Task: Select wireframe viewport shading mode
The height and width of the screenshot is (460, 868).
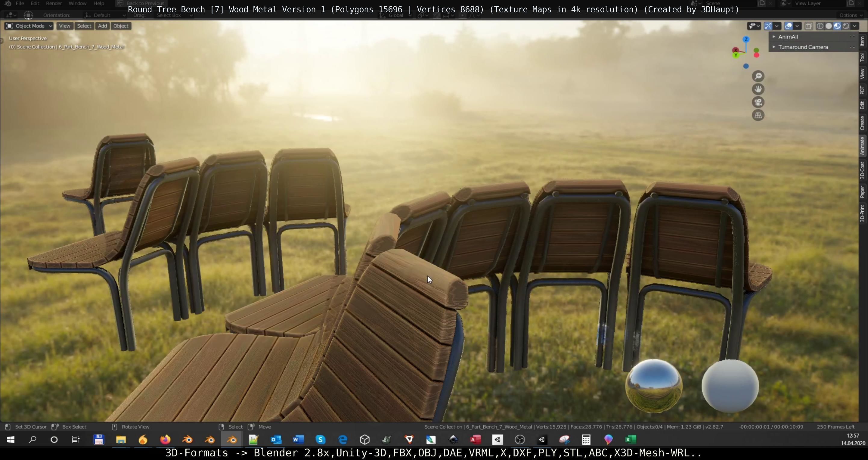Action: (820, 26)
